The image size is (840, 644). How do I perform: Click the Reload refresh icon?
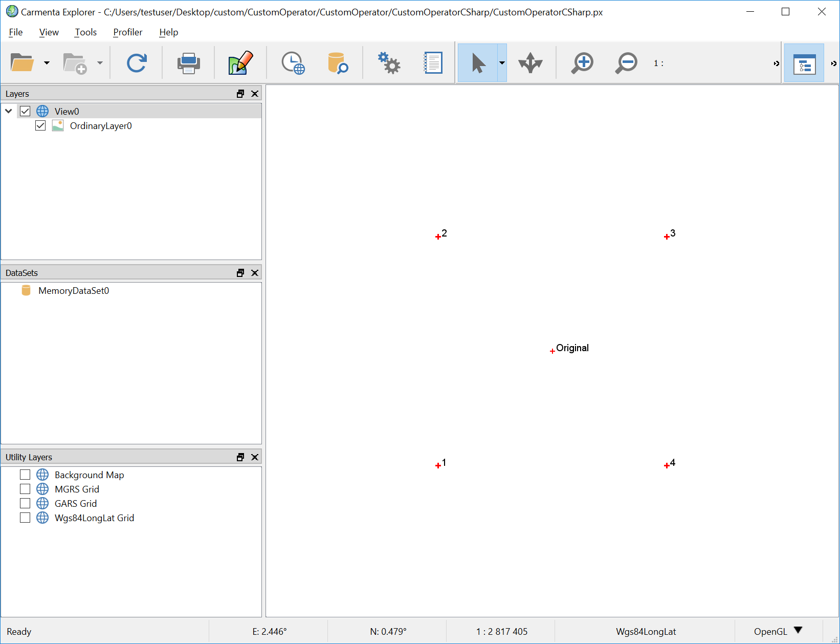click(137, 63)
